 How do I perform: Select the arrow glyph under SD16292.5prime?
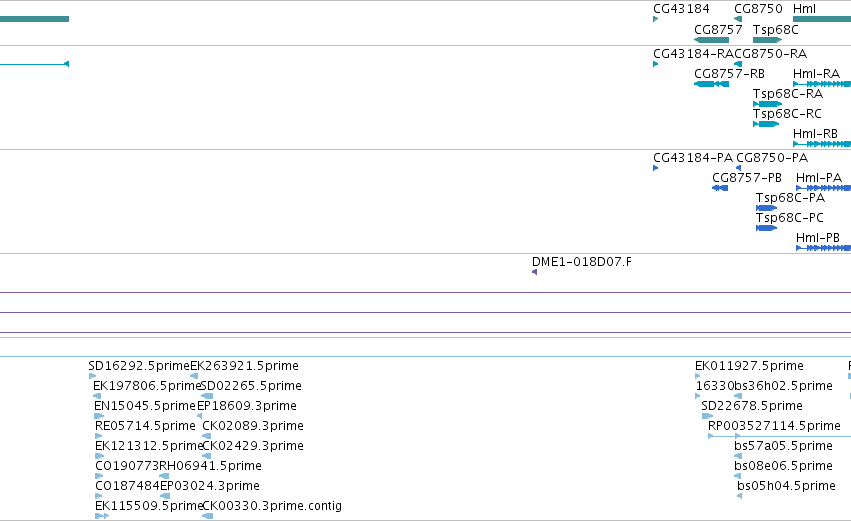92,377
